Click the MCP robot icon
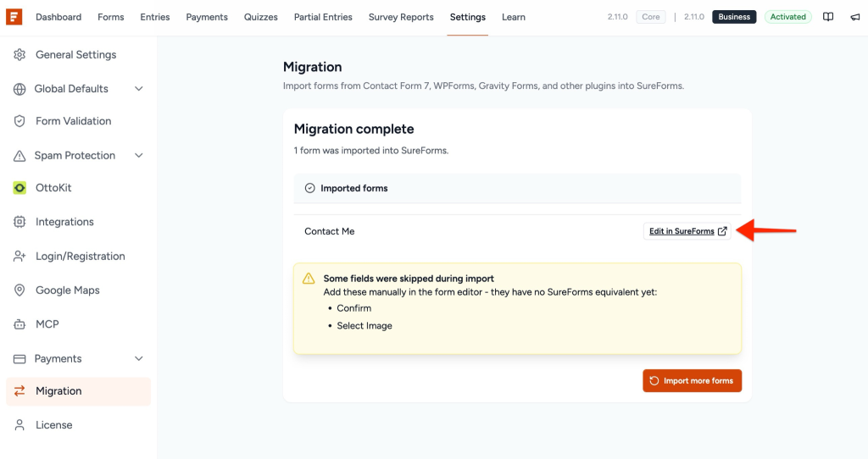This screenshot has width=868, height=459. point(19,324)
